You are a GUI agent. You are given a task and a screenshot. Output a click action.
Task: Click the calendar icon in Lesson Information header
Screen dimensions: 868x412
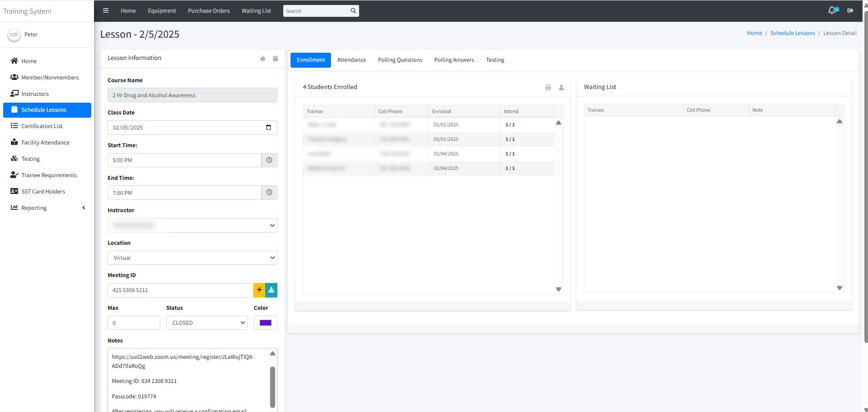pos(275,58)
